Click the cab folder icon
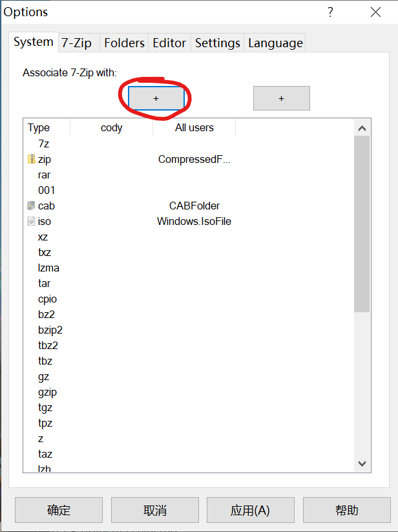 [x=32, y=206]
